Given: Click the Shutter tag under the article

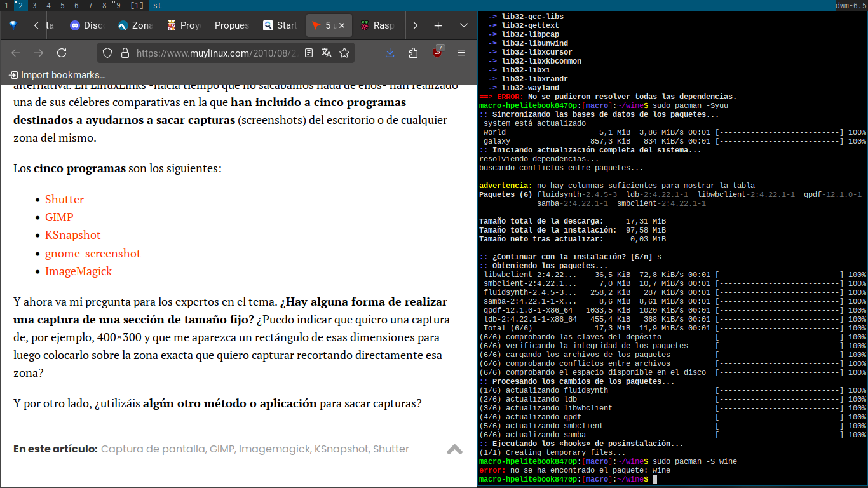Looking at the screenshot, I should click(x=391, y=449).
